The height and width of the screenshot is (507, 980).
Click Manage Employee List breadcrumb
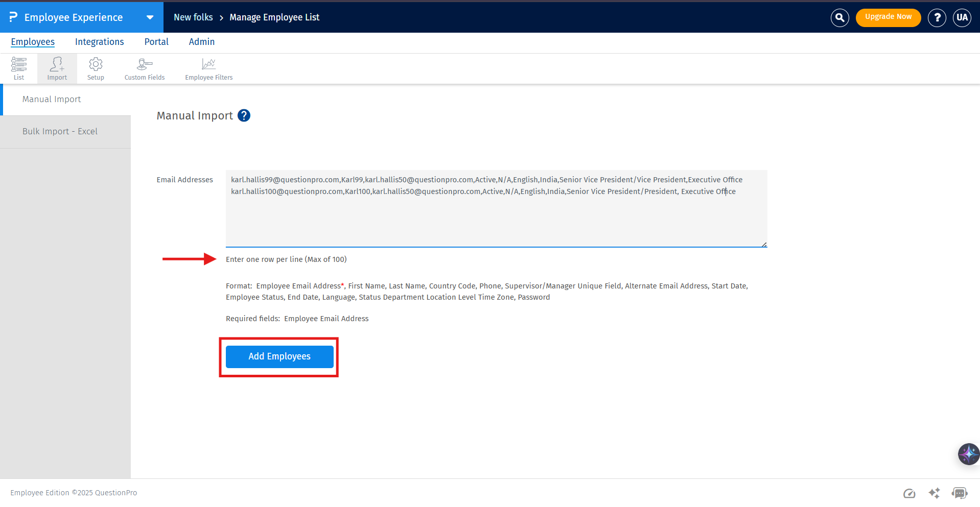point(274,17)
